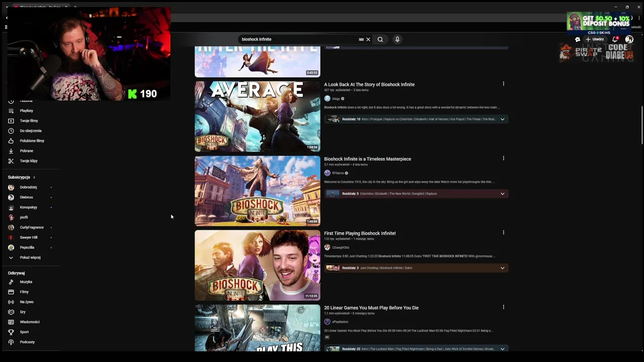The image size is (644, 362).
Task: Play the AVERAGE Bioshock thumbnail video
Action: (x=257, y=117)
